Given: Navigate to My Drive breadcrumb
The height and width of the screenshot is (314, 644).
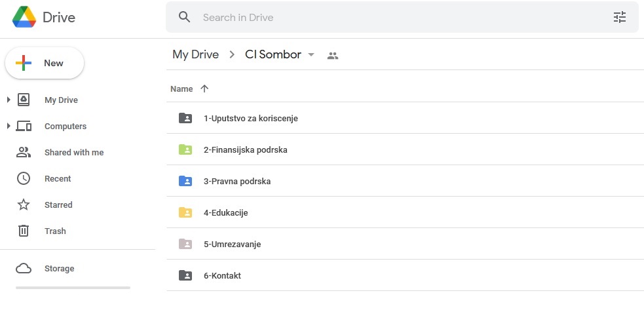Looking at the screenshot, I should pos(195,54).
